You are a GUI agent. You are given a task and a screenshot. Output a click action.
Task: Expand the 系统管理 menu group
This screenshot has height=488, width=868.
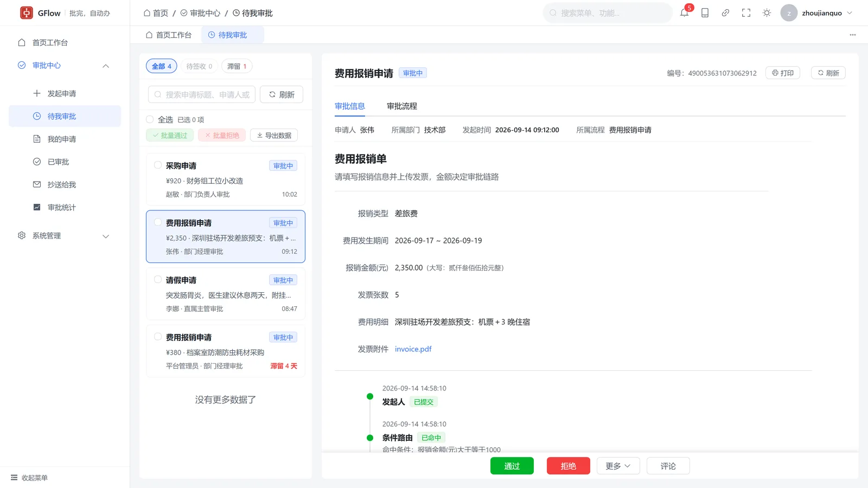65,235
